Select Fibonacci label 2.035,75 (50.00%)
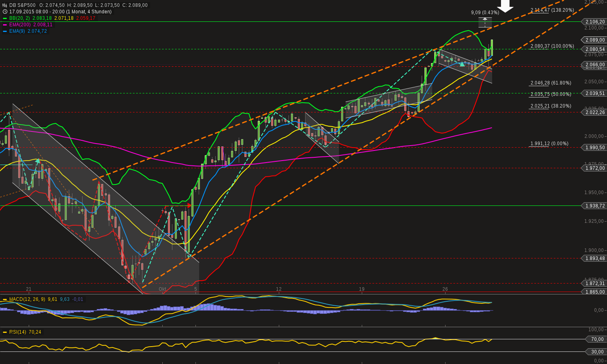Viewport: 607px width, 364px height. (551, 94)
